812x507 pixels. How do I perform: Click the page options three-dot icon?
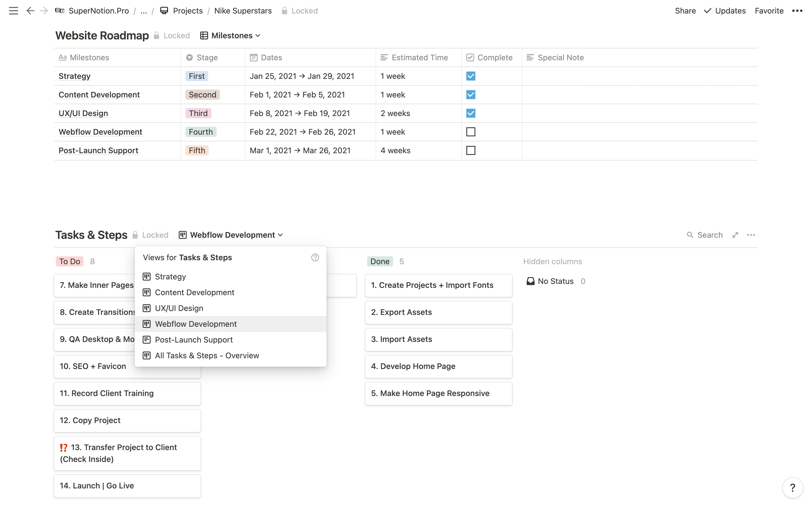[797, 11]
